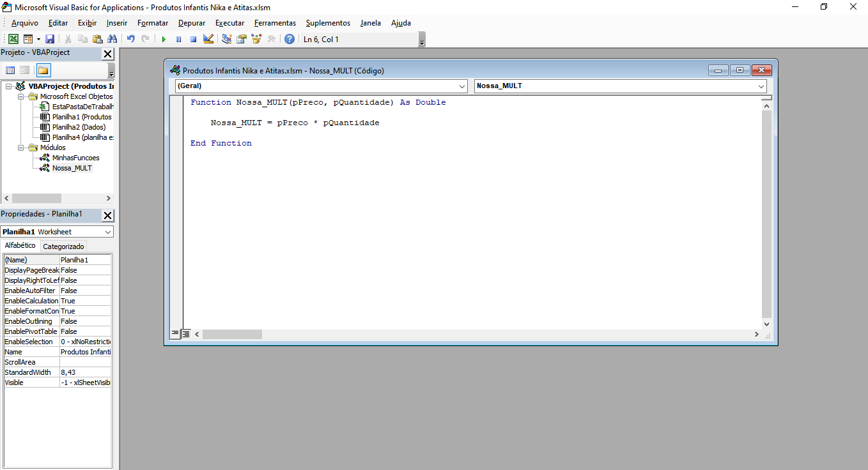This screenshot has height=470, width=868.
Task: Click the Copy icon in toolbar
Action: coord(83,39)
